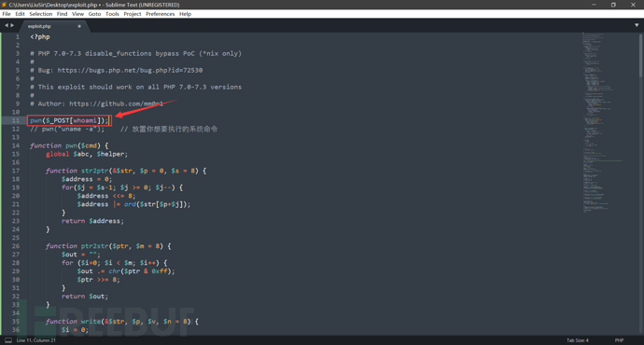
Task: Open the Project menu
Action: point(133,14)
